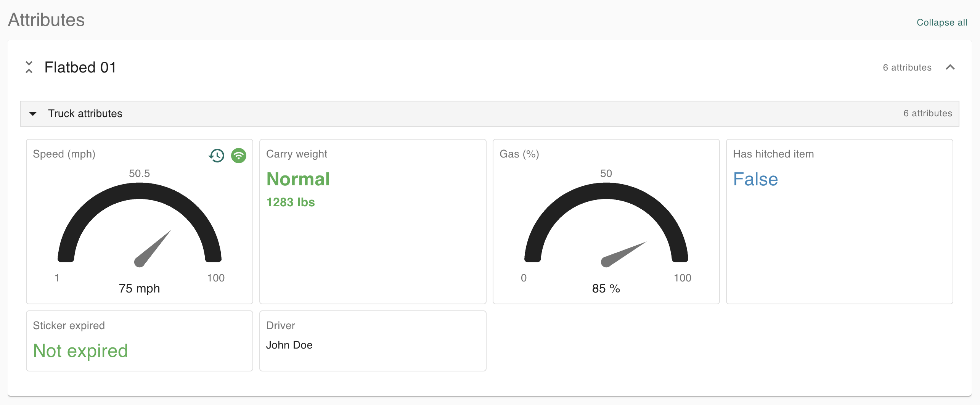
Task: Click the Attributes page heading
Action: 47,20
